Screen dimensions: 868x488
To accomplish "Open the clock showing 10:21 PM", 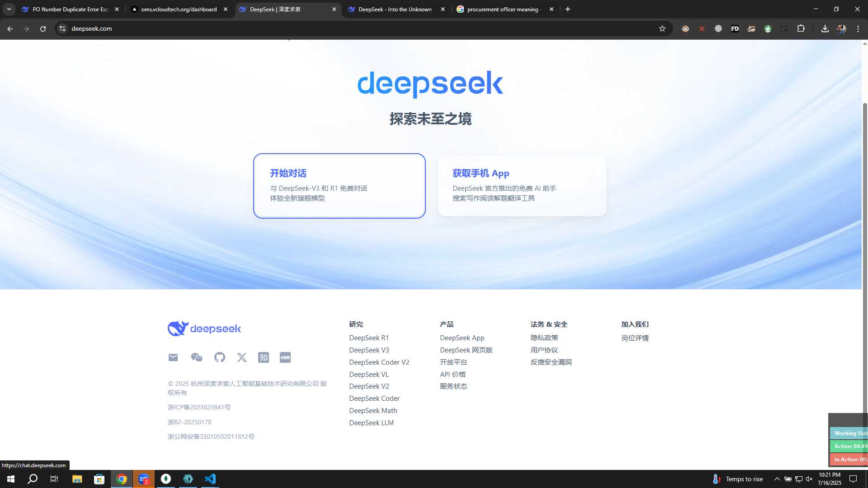I will click(x=830, y=479).
